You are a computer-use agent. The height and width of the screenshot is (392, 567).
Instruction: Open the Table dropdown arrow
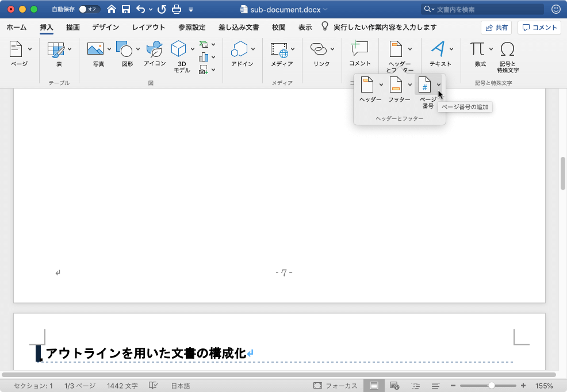click(70, 49)
